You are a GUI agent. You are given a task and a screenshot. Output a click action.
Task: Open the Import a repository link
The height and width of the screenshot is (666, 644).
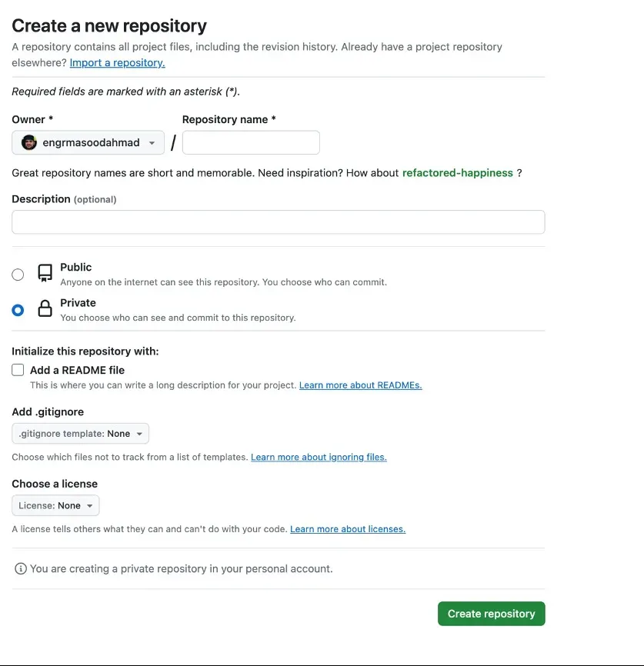point(117,62)
